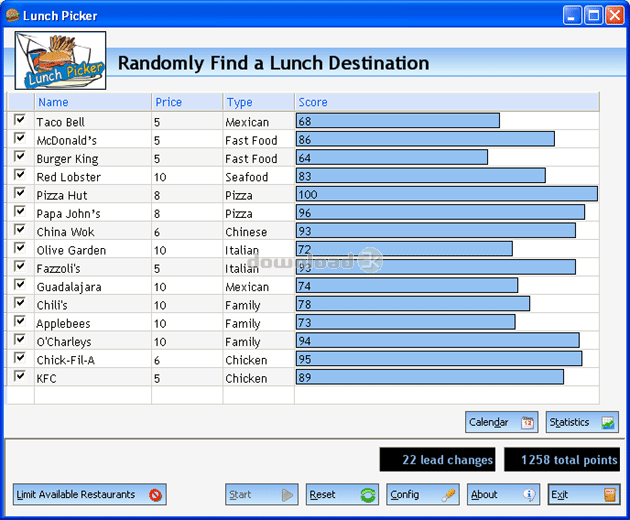Image resolution: width=630 pixels, height=520 pixels.
Task: Uncheck the McDonald's checkbox
Action: [19, 138]
